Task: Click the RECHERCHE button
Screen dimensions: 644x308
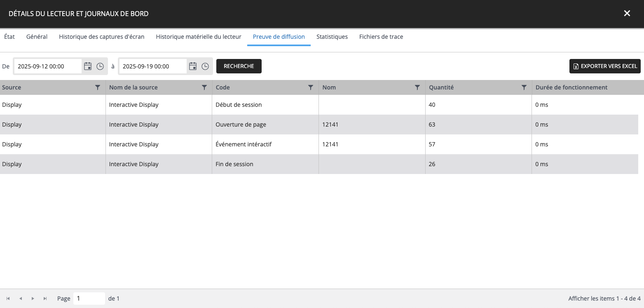Action: point(239,66)
